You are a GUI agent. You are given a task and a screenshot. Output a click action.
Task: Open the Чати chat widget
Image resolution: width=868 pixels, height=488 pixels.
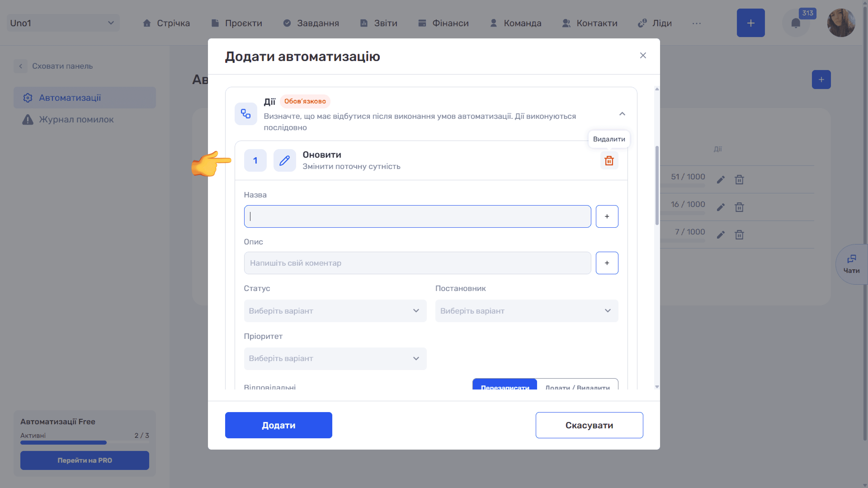851,264
